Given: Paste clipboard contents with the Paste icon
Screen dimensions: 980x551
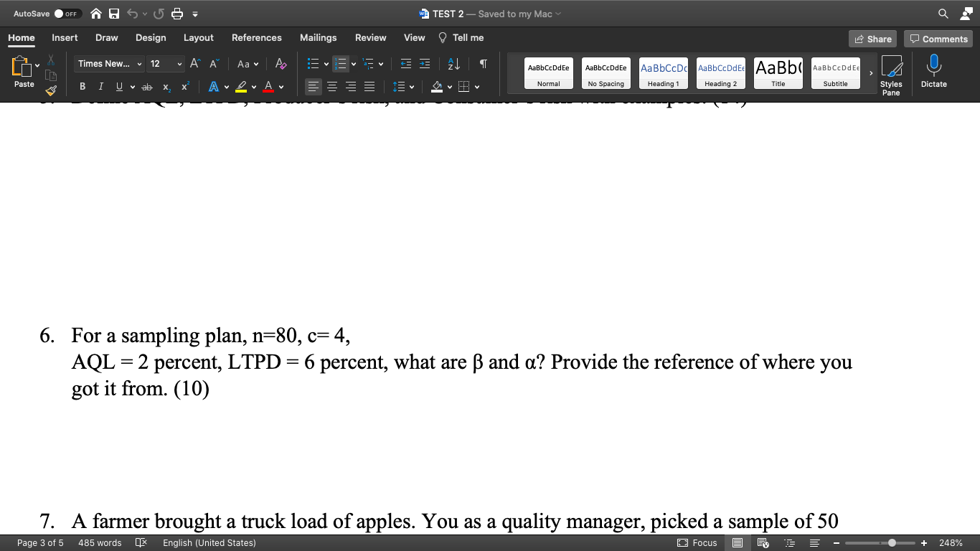Looking at the screenshot, I should tap(20, 67).
